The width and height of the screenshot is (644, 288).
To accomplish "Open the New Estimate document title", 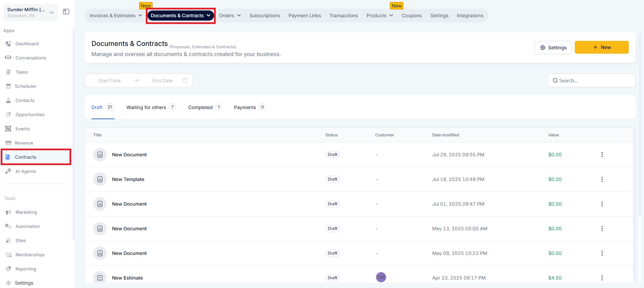I will pos(128,278).
